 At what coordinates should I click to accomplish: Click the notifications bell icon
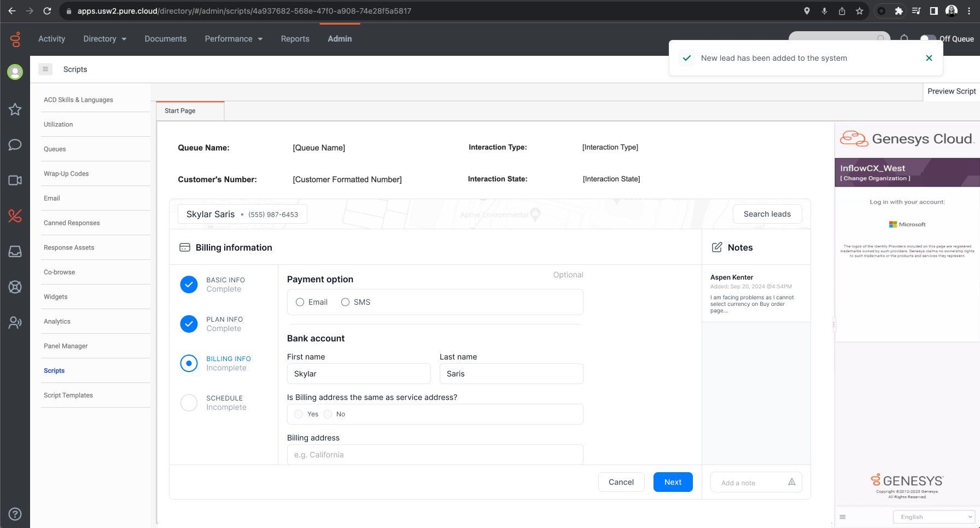point(905,38)
